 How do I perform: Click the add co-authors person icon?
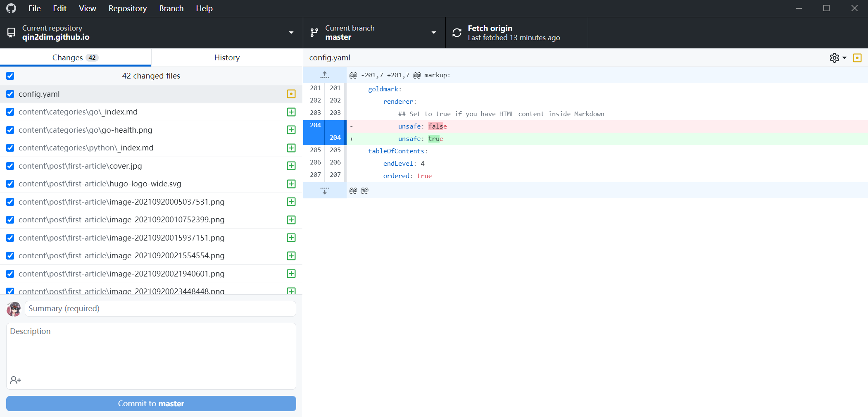(x=16, y=380)
